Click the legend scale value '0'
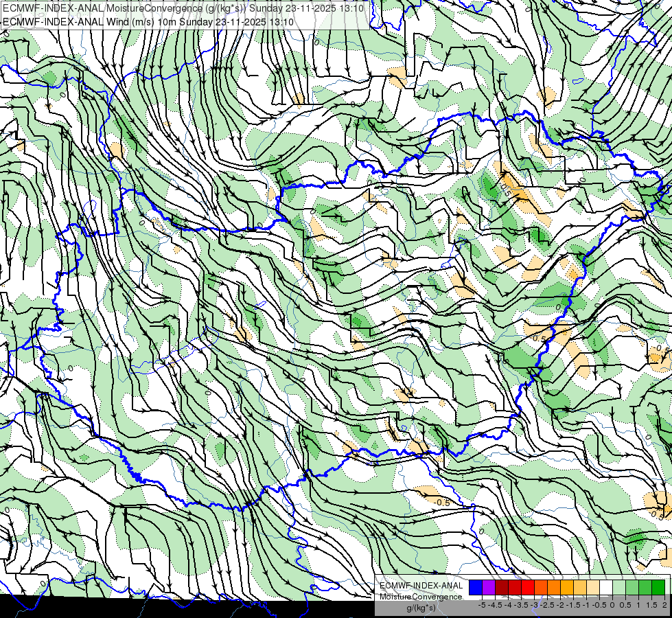The height and width of the screenshot is (618, 672). [612, 605]
